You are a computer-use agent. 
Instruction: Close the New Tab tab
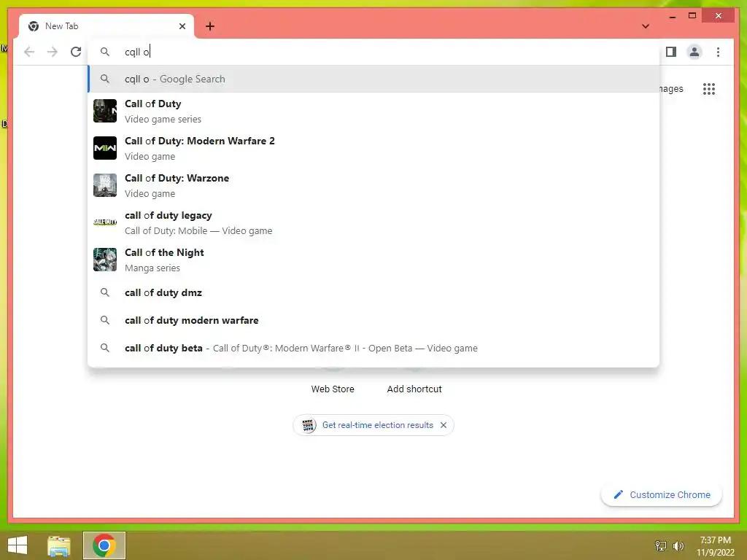pos(182,26)
